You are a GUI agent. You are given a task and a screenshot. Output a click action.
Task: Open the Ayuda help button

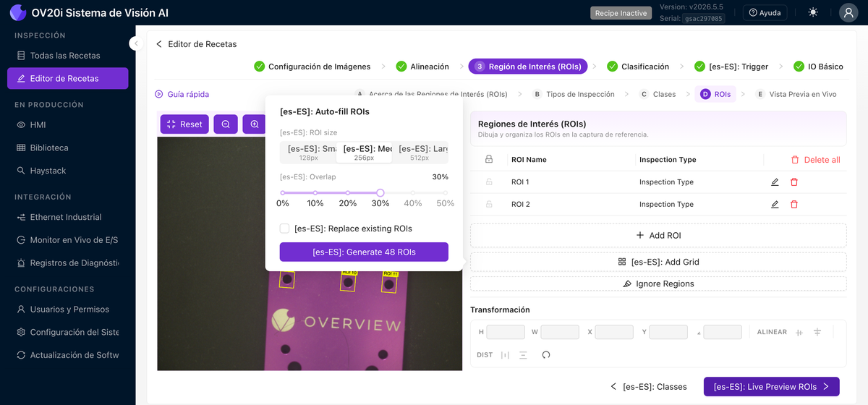pos(765,13)
